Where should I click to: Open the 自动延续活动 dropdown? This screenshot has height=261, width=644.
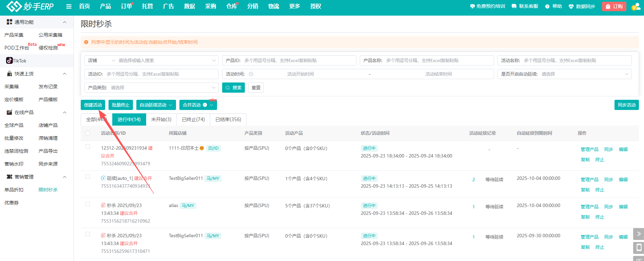pyautogui.click(x=156, y=105)
